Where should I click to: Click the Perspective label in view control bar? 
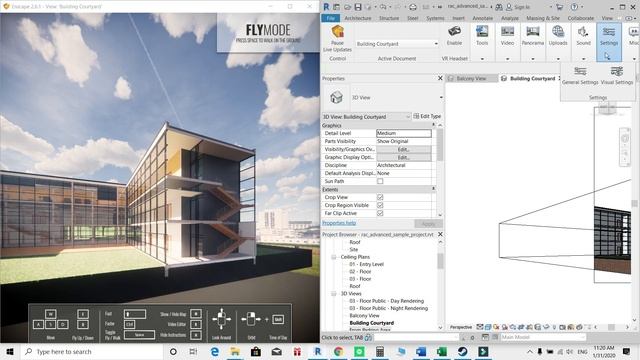tap(461, 327)
